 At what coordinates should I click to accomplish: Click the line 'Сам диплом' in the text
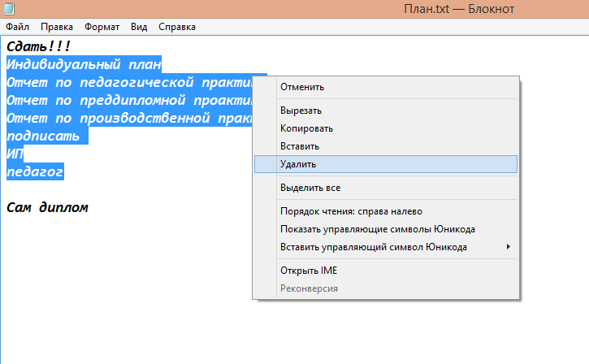pos(47,207)
